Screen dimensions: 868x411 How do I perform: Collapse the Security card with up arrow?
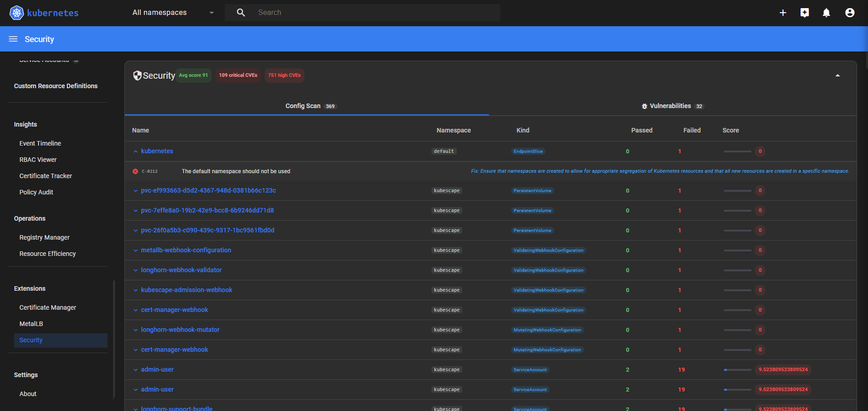click(x=838, y=76)
